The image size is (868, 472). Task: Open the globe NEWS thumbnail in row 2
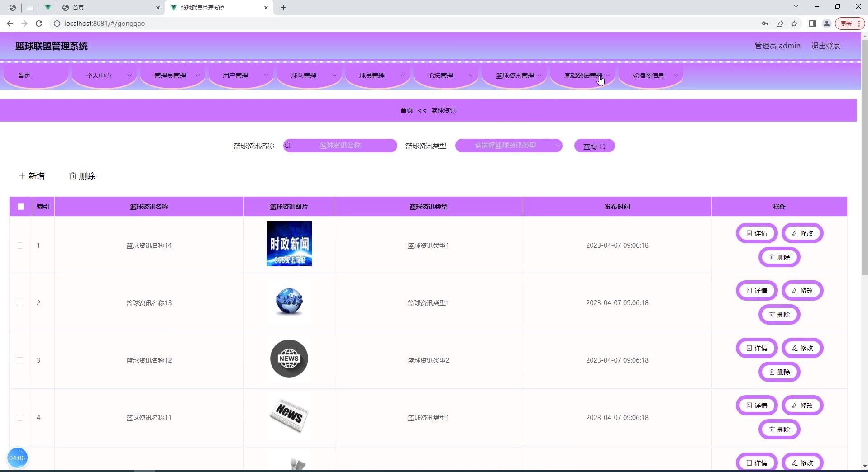[x=289, y=301]
